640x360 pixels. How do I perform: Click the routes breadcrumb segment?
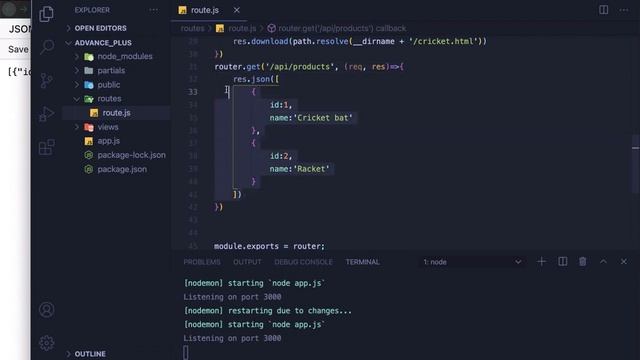(x=192, y=28)
